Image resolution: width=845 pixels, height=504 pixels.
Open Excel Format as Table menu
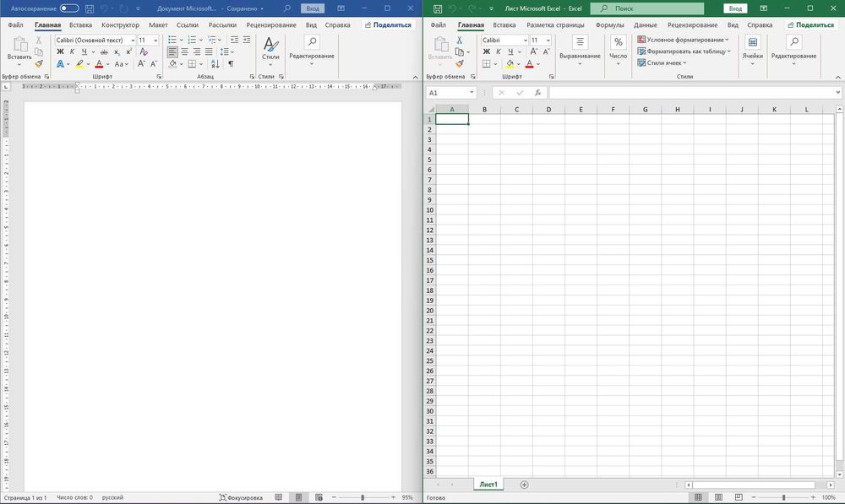tap(684, 51)
